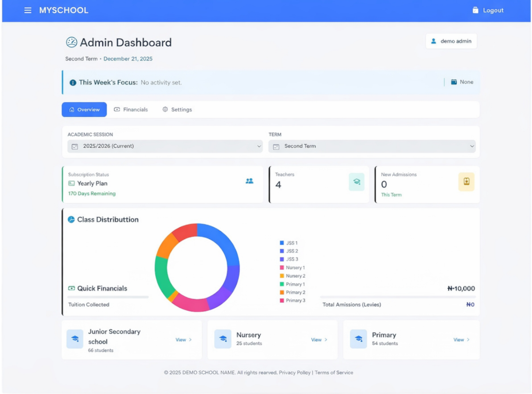Screen dimensions: 532x394
Task: Click the Tuition Collected progress bar
Action: pos(108,297)
